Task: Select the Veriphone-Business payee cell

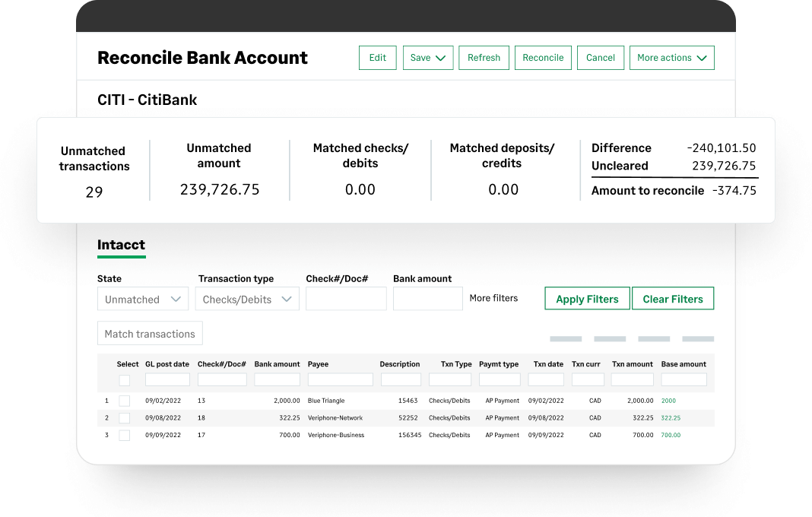Action: (336, 435)
